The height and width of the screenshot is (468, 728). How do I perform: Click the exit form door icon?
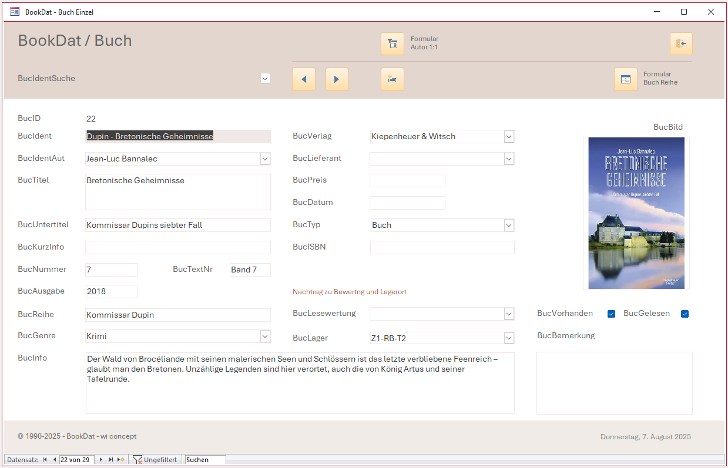click(x=681, y=44)
